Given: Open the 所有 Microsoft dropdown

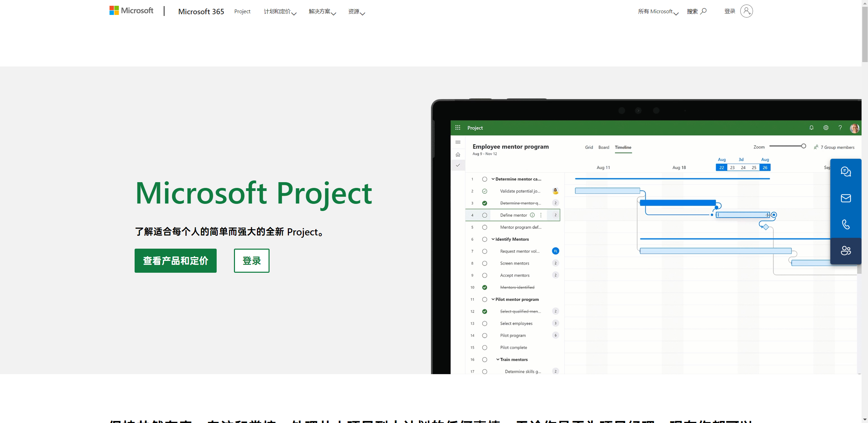Looking at the screenshot, I should coord(658,12).
